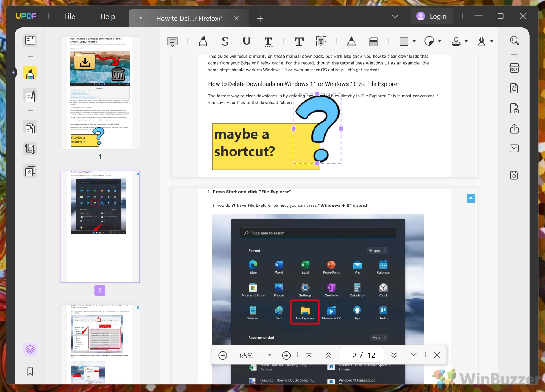This screenshot has height=392, width=545.
Task: Select the Pencil drawing tool
Action: pyautogui.click(x=352, y=41)
